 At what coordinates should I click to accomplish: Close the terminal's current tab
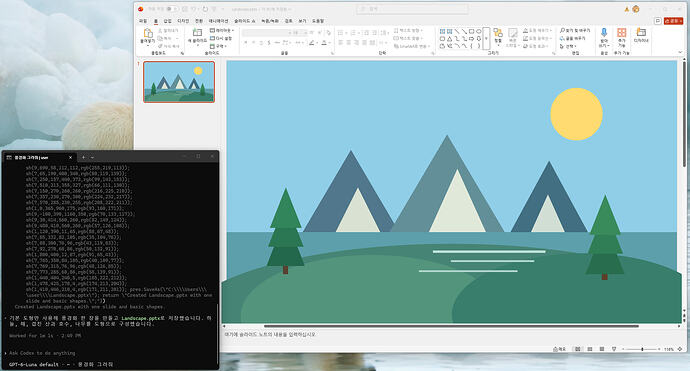click(70, 157)
